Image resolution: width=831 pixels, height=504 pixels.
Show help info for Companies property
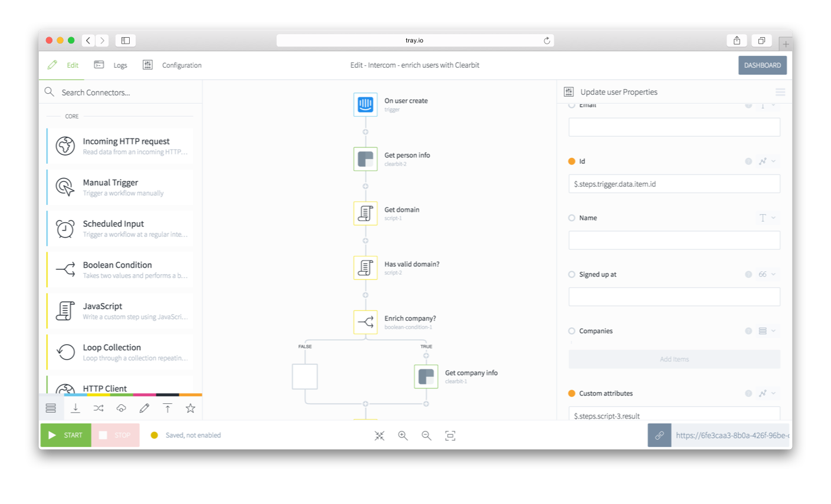pyautogui.click(x=748, y=331)
